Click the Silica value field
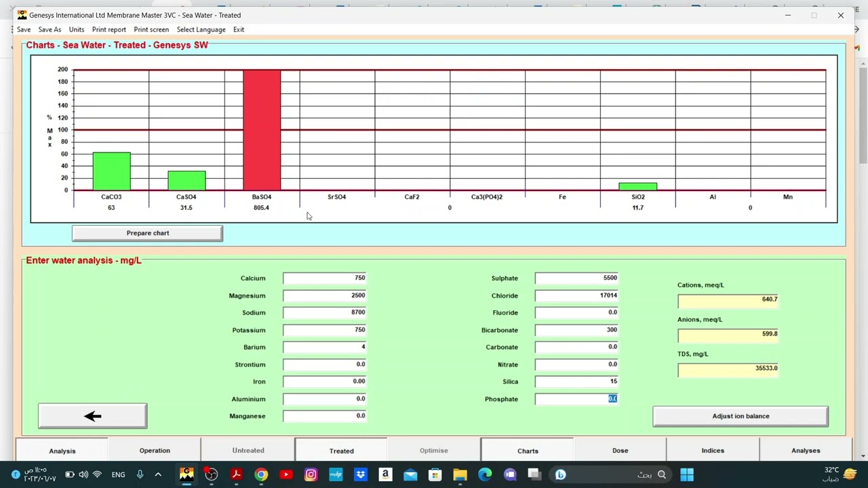Image resolution: width=868 pixels, height=488 pixels. [576, 382]
